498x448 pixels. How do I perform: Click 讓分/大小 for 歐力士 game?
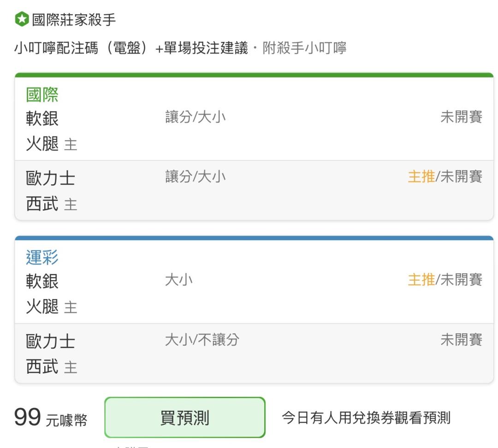tap(196, 177)
